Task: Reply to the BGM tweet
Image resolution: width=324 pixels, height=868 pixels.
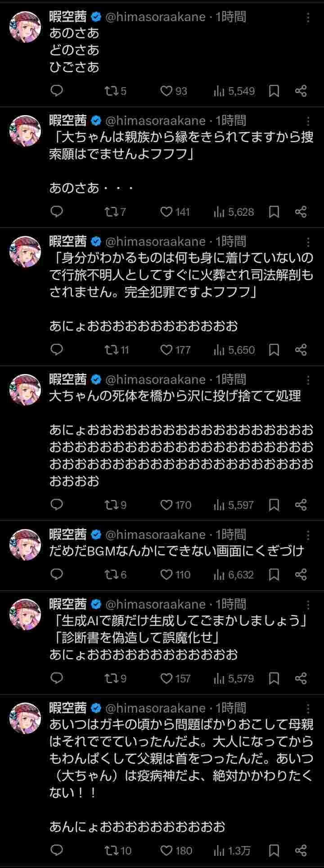Action: 57,574
